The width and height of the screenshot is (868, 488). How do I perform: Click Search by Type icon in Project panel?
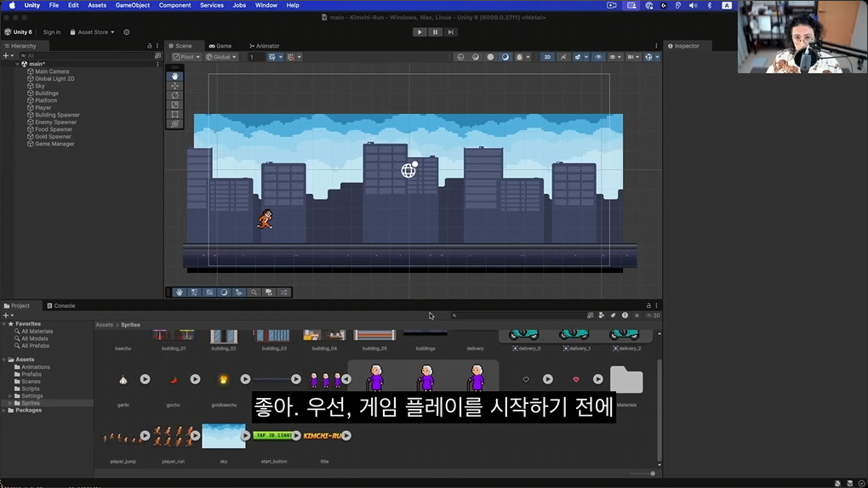click(602, 315)
